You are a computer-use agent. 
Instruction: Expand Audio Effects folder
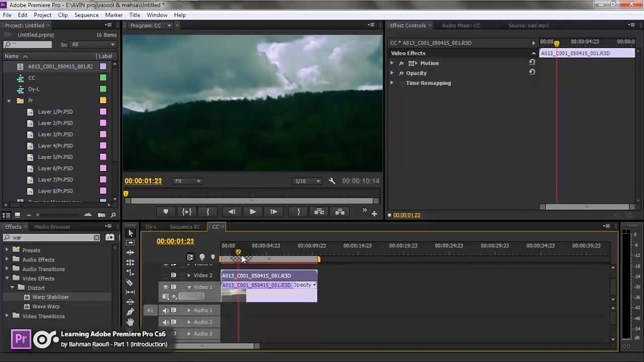click(x=6, y=259)
